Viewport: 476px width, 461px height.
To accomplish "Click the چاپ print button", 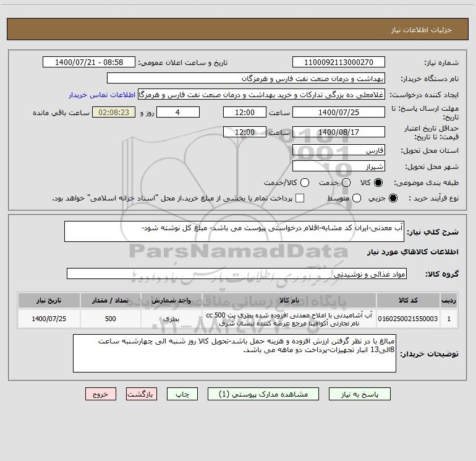I will point(182,394).
